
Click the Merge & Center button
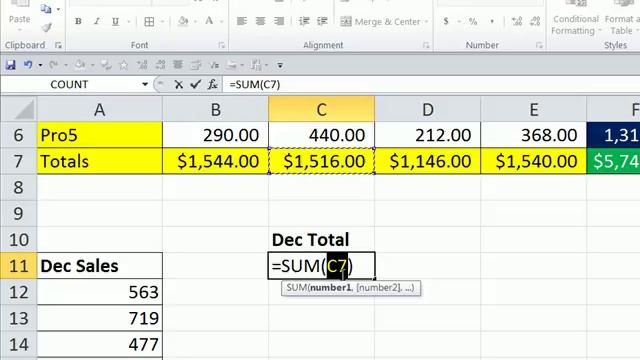(380, 22)
